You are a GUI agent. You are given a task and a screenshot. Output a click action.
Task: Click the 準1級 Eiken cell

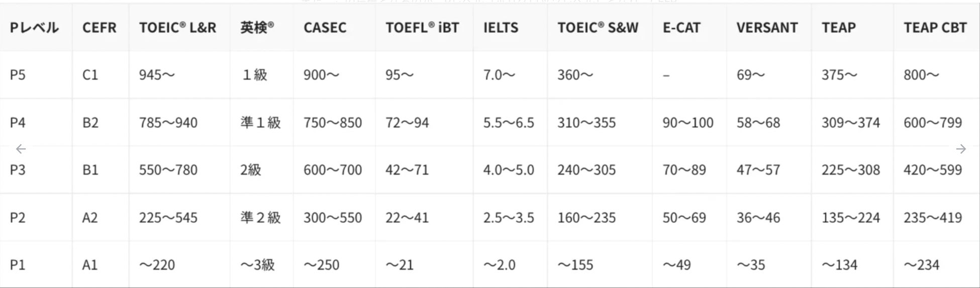coord(260,122)
